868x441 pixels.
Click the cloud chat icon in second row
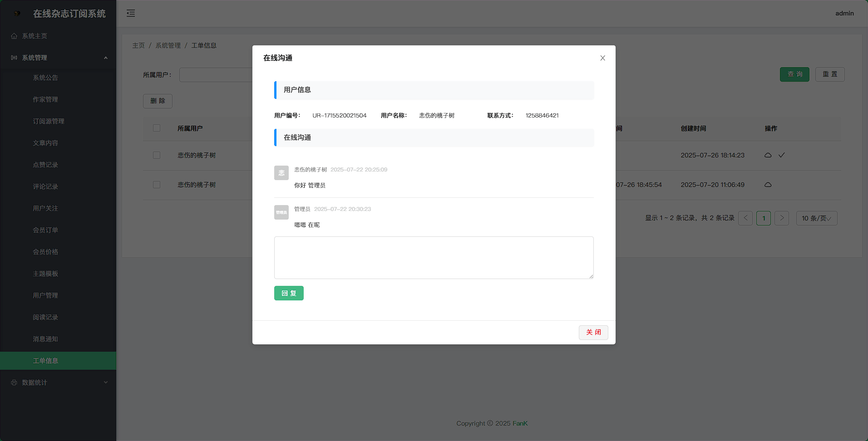click(768, 185)
